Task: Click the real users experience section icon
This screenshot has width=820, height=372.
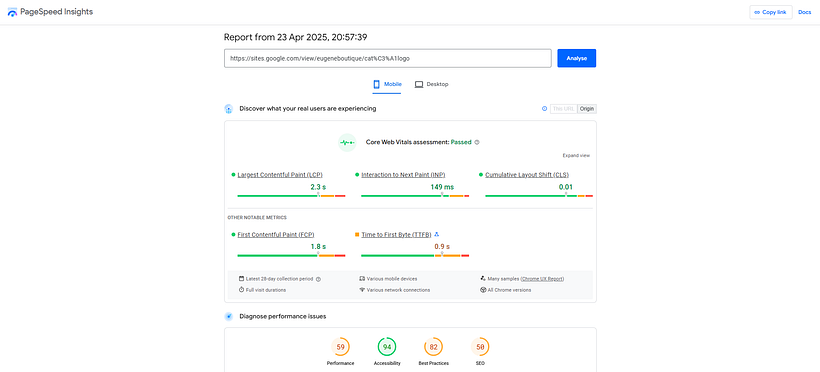Action: point(229,109)
